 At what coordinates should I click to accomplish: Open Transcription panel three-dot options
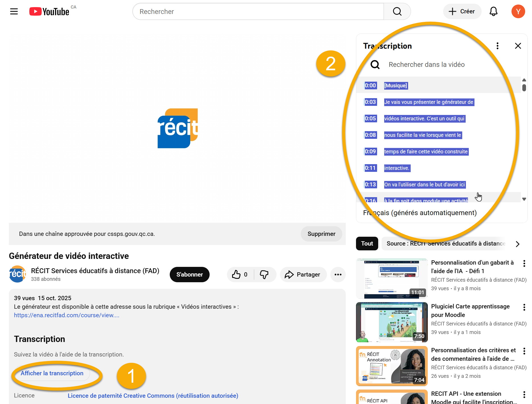[497, 46]
